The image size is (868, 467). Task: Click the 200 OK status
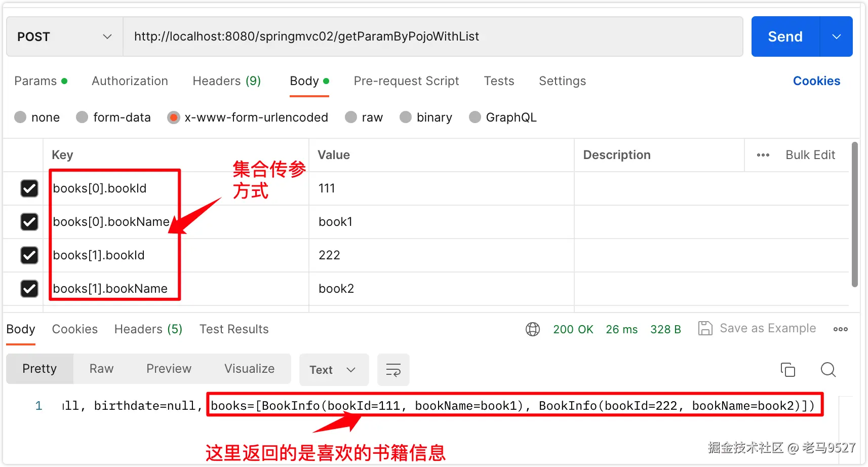[x=573, y=329]
